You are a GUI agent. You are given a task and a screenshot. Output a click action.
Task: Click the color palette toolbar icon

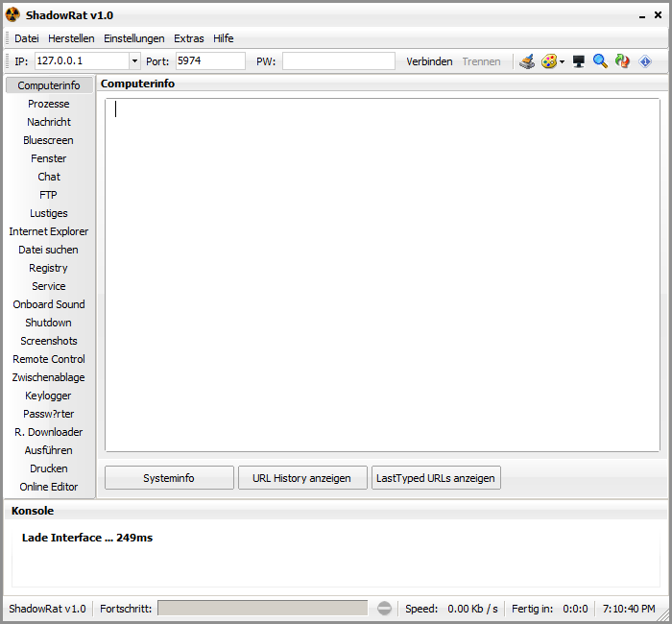[548, 61]
